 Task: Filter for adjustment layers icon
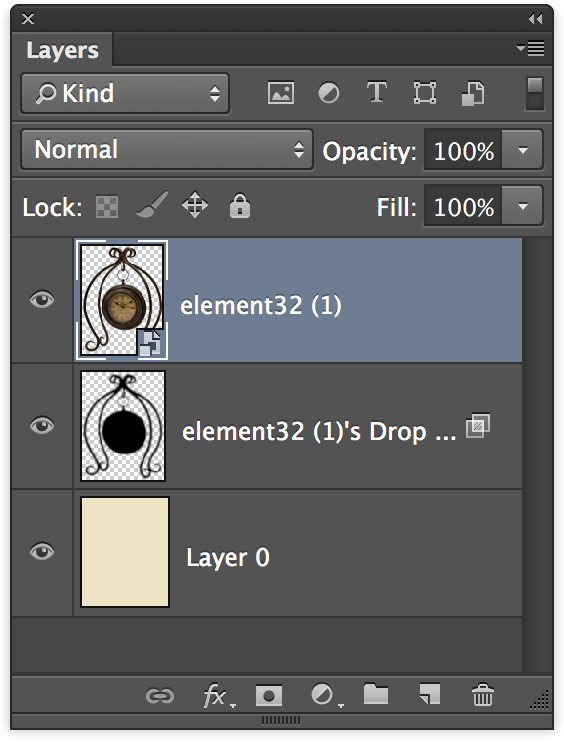pyautogui.click(x=329, y=93)
